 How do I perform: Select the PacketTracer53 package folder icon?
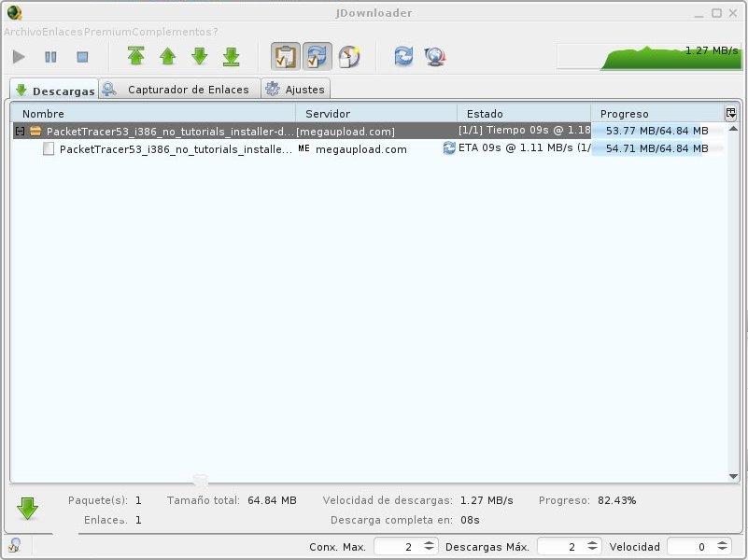(x=35, y=131)
